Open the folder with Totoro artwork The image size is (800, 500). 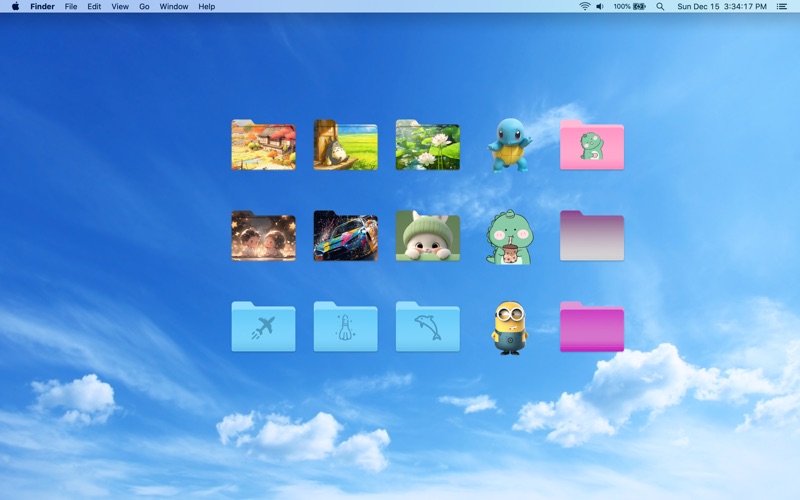[x=345, y=146]
